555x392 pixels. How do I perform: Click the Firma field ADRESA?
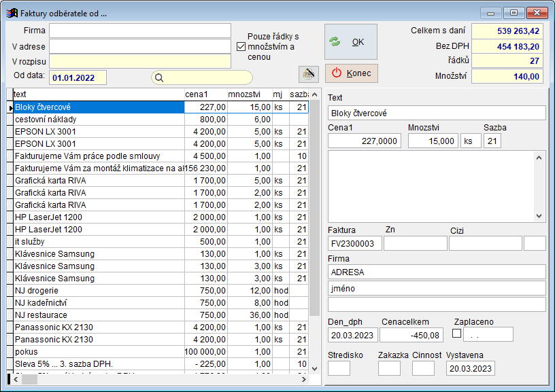coord(437,272)
